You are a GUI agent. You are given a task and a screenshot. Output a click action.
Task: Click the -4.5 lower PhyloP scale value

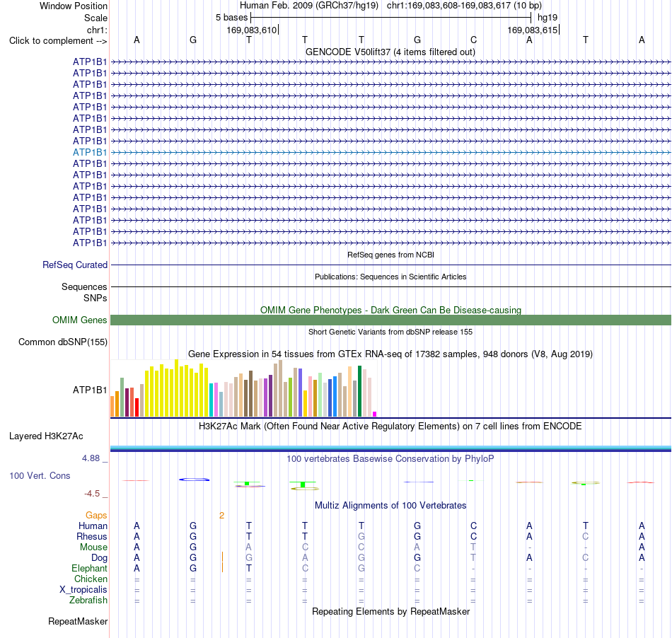click(x=92, y=494)
